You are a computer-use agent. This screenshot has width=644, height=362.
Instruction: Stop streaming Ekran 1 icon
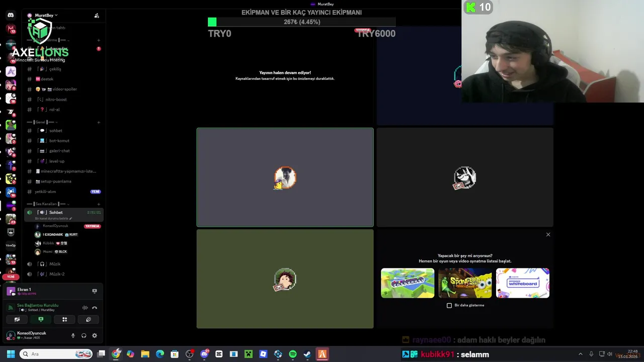(94, 291)
